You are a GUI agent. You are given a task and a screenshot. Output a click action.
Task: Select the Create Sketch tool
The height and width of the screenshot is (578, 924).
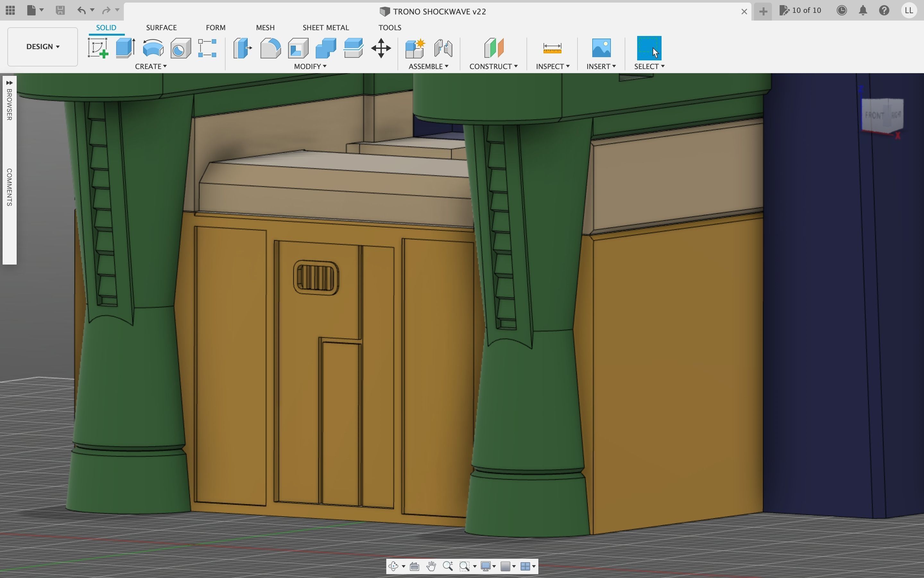tap(98, 48)
